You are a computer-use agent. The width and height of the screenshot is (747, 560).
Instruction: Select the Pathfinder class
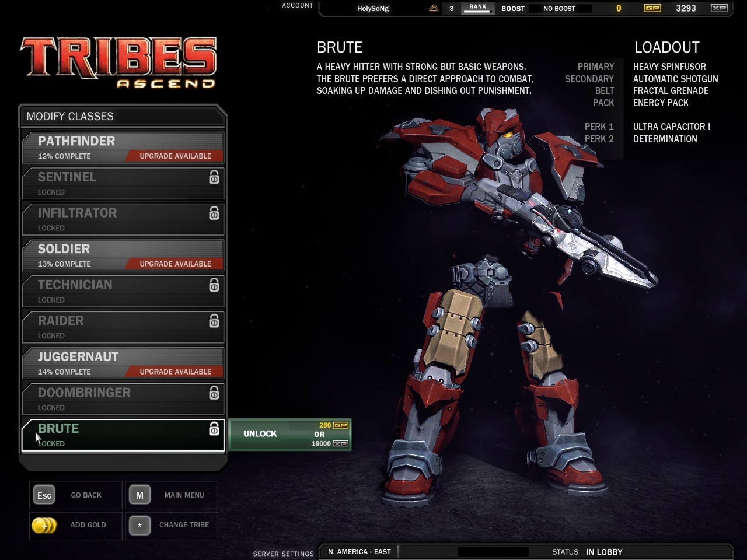123,147
